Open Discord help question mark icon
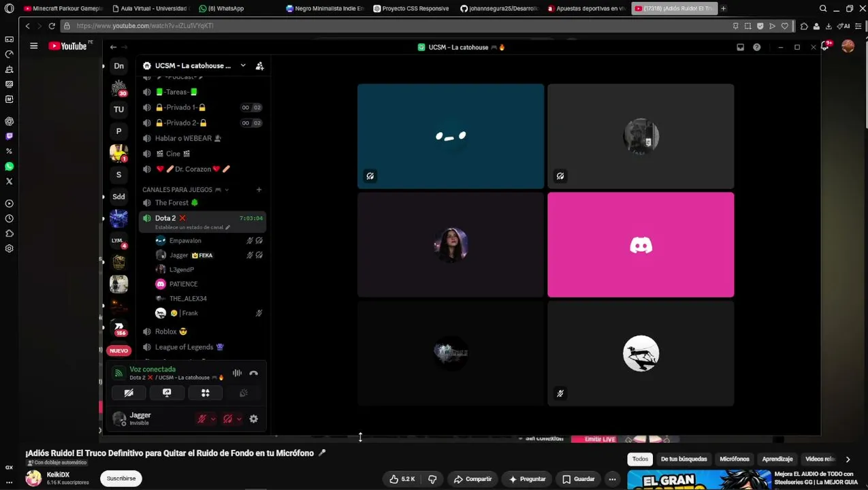868x490 pixels. pyautogui.click(x=756, y=47)
